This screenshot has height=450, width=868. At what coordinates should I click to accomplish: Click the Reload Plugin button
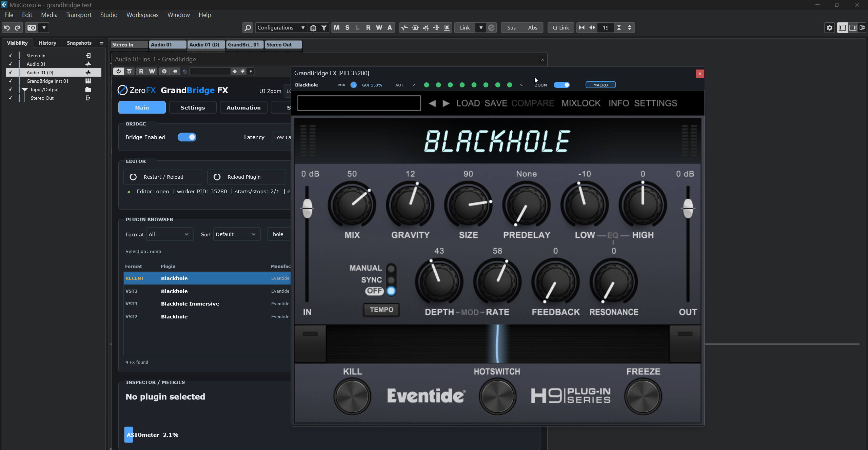point(247,177)
